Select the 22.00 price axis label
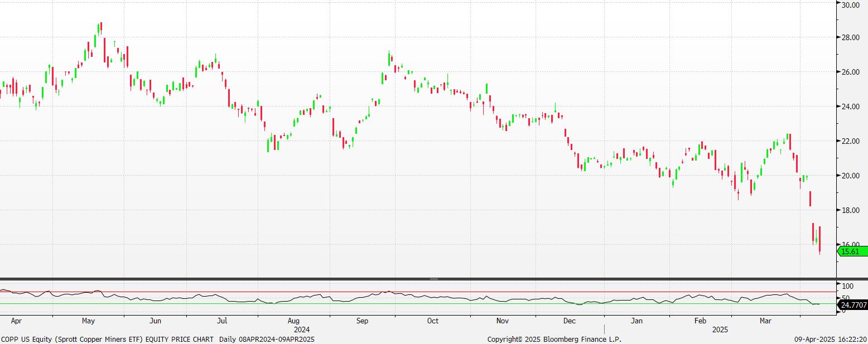Image resolution: width=868 pixels, height=344 pixels. [x=850, y=142]
